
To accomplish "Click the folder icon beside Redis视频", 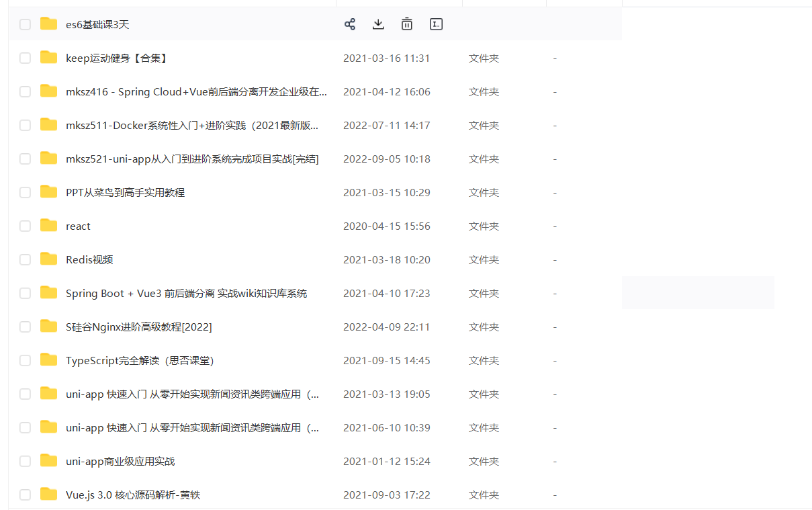I will click(x=48, y=259).
